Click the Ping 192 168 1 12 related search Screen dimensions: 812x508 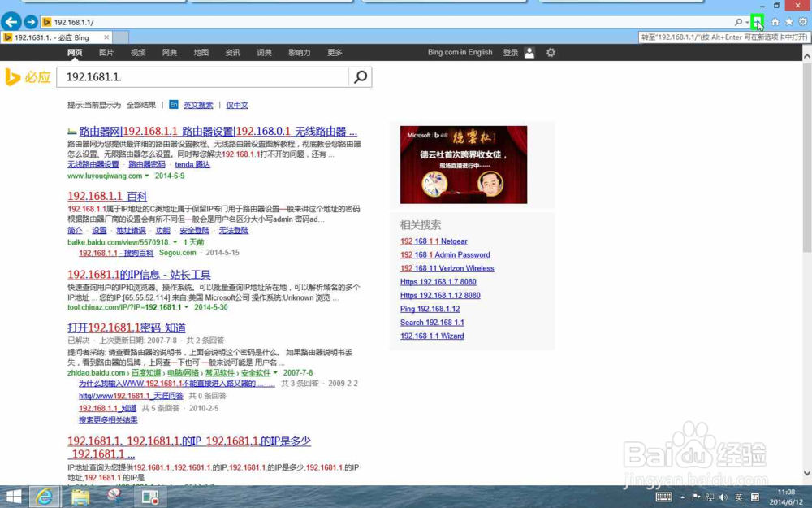coord(430,309)
